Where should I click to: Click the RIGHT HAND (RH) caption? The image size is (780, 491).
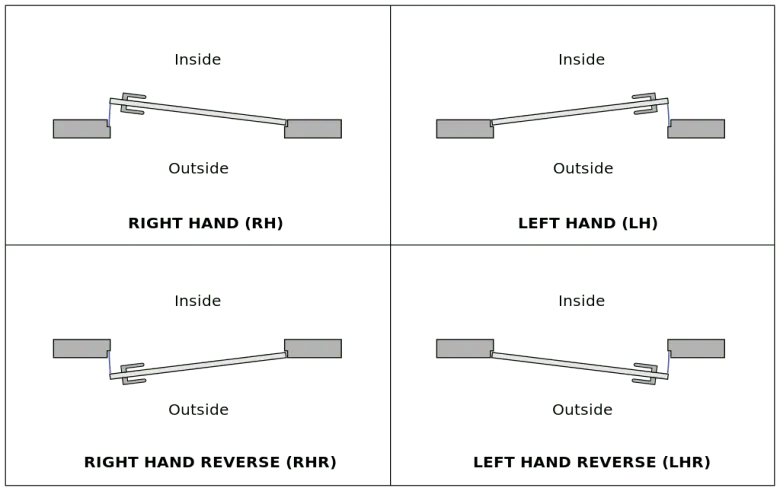pos(205,223)
